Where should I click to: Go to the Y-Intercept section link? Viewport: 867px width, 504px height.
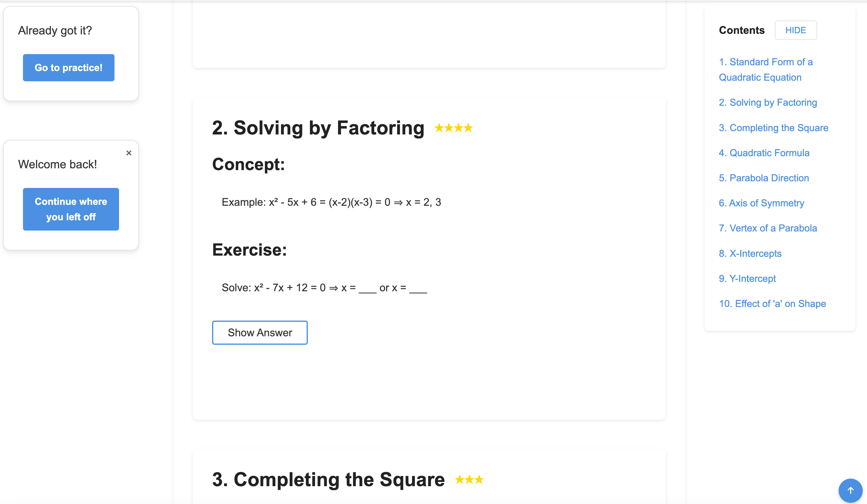(x=747, y=279)
